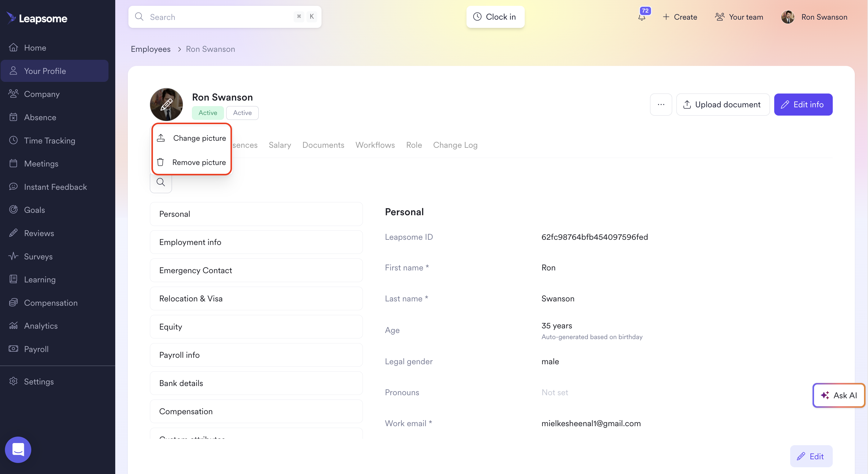
Task: Select the Relocation & Visa section
Action: [x=256, y=298]
